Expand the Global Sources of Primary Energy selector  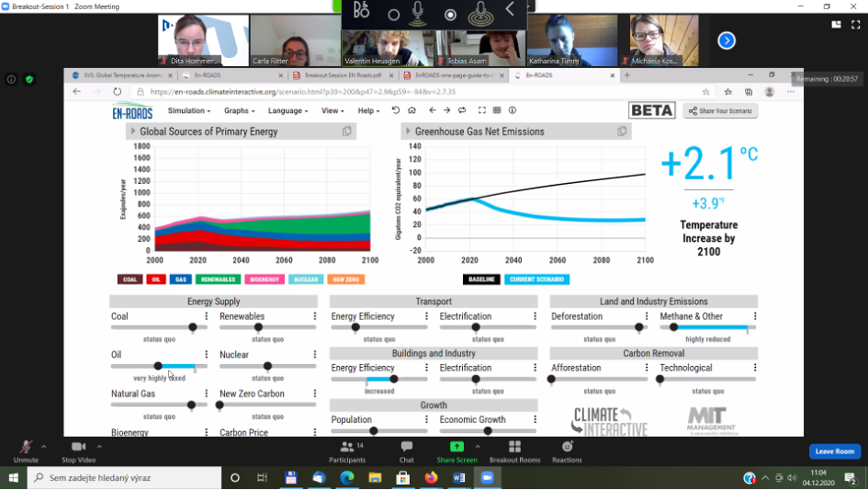[133, 131]
